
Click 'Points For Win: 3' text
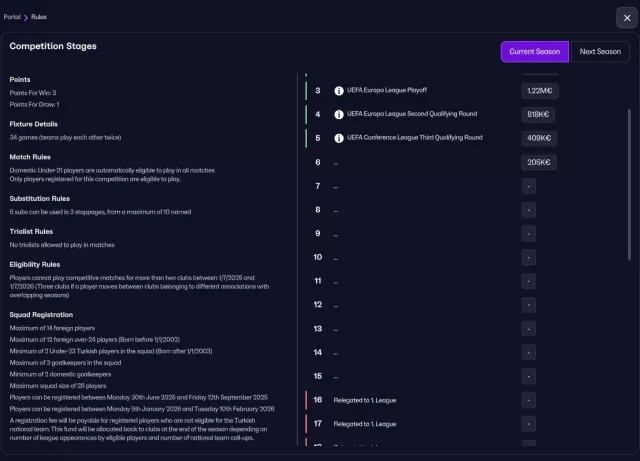coord(33,93)
